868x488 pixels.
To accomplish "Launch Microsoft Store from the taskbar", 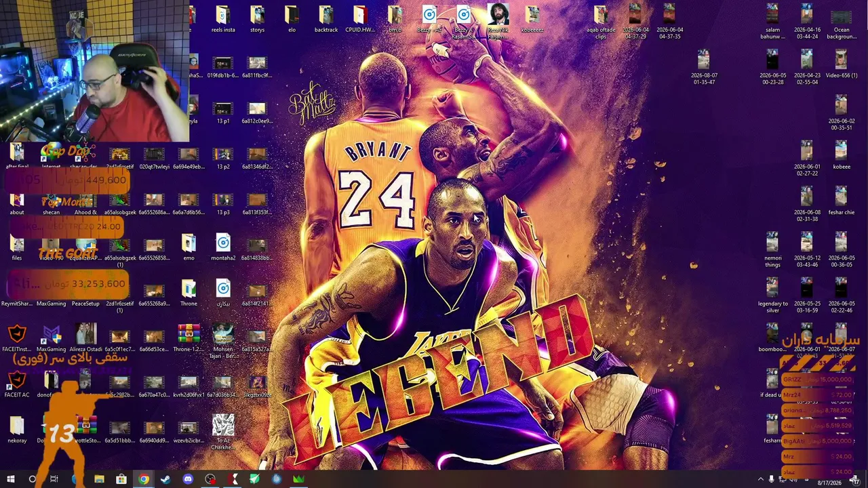I will 121,479.
